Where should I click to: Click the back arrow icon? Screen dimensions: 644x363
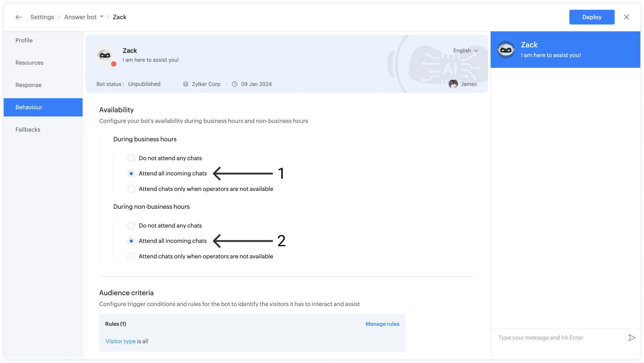click(19, 17)
